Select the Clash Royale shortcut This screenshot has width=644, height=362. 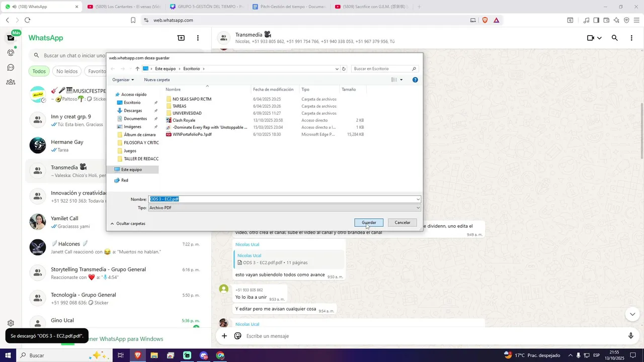(184, 120)
